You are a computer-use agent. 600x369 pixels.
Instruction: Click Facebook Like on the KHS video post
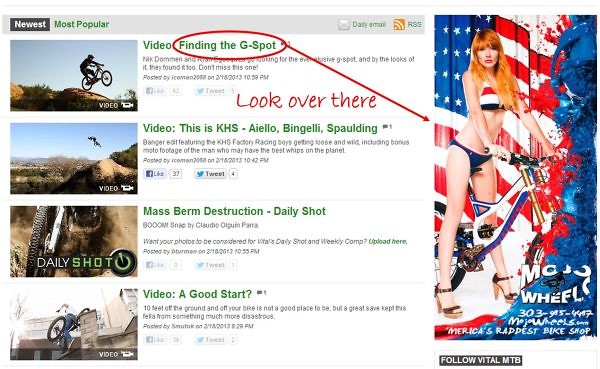coord(155,174)
